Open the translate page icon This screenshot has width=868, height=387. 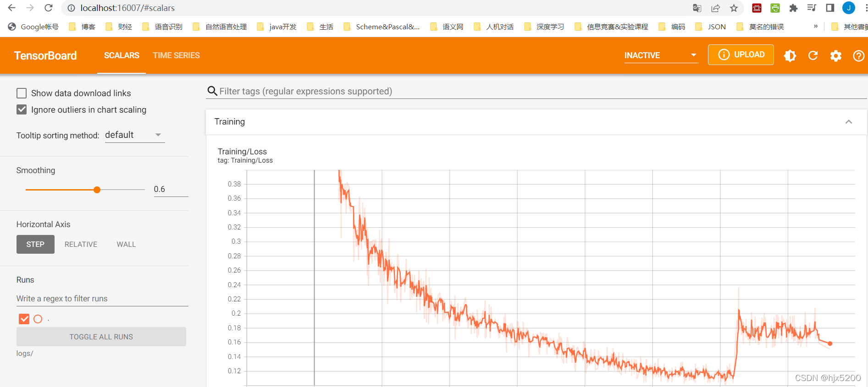(697, 8)
